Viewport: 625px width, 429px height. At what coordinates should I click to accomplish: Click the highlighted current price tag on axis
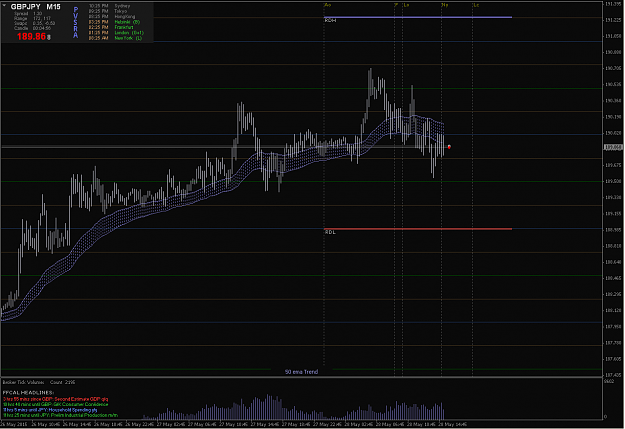(x=613, y=148)
